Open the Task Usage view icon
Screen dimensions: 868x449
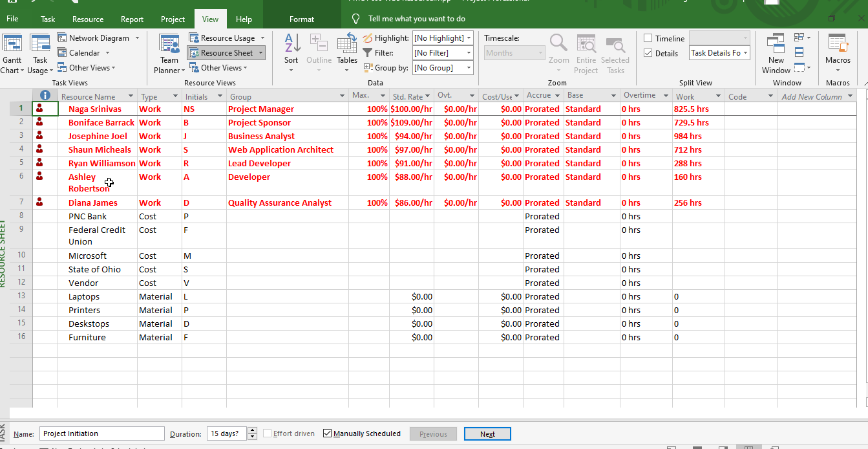point(40,44)
